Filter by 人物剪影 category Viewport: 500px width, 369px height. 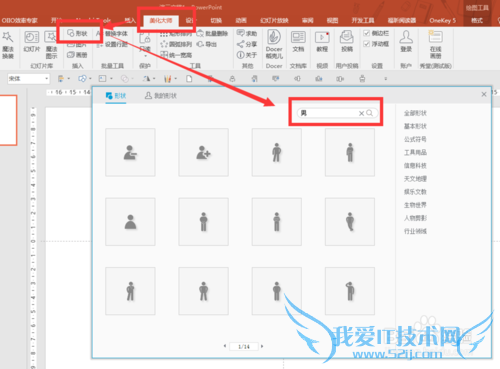415,218
